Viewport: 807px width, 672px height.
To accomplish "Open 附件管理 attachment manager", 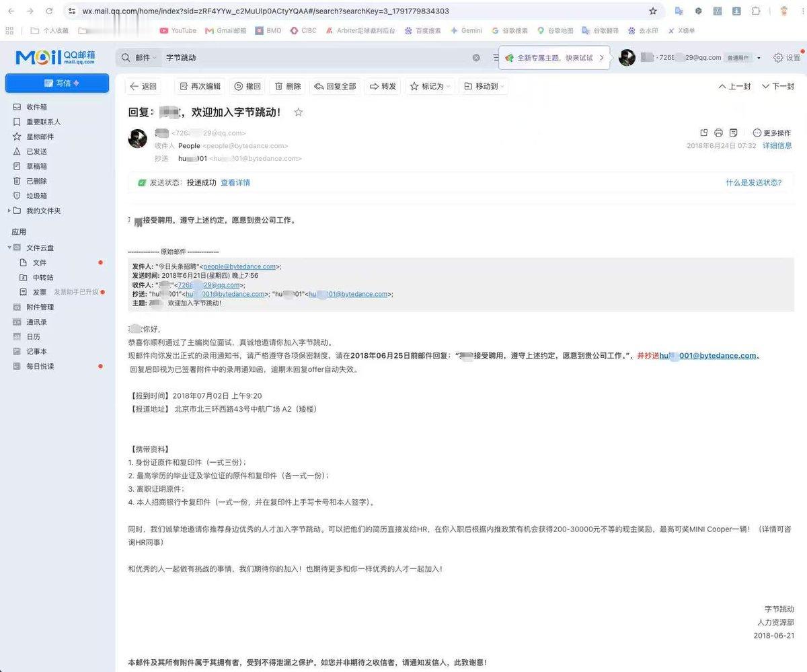I will pyautogui.click(x=40, y=307).
